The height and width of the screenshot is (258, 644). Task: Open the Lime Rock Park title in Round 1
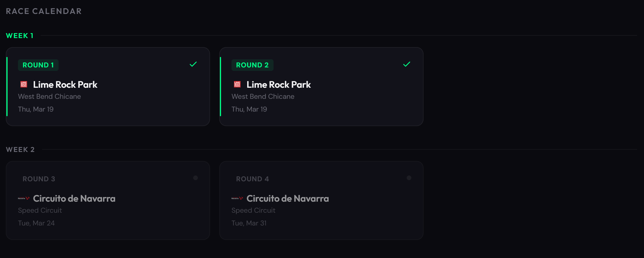[x=65, y=85]
